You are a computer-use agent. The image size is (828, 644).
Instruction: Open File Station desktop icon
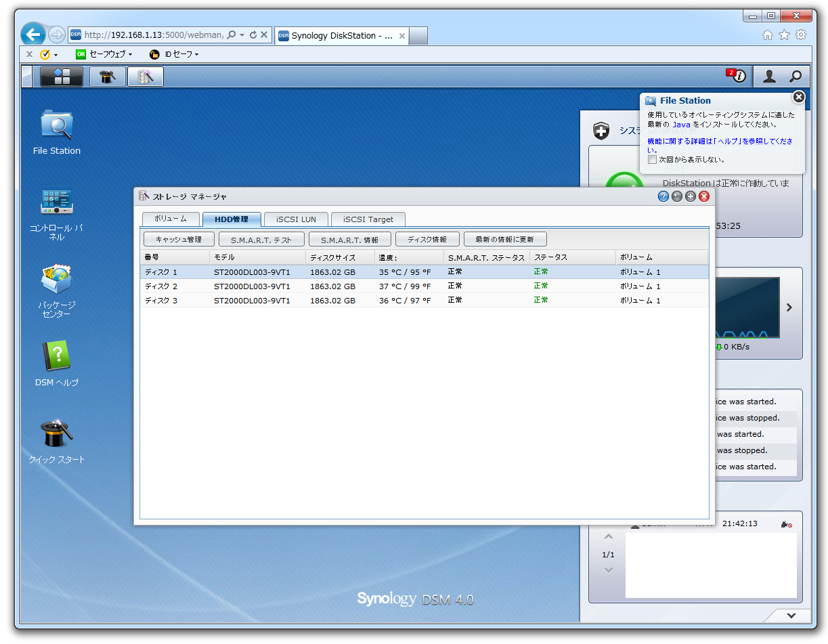pos(57,133)
